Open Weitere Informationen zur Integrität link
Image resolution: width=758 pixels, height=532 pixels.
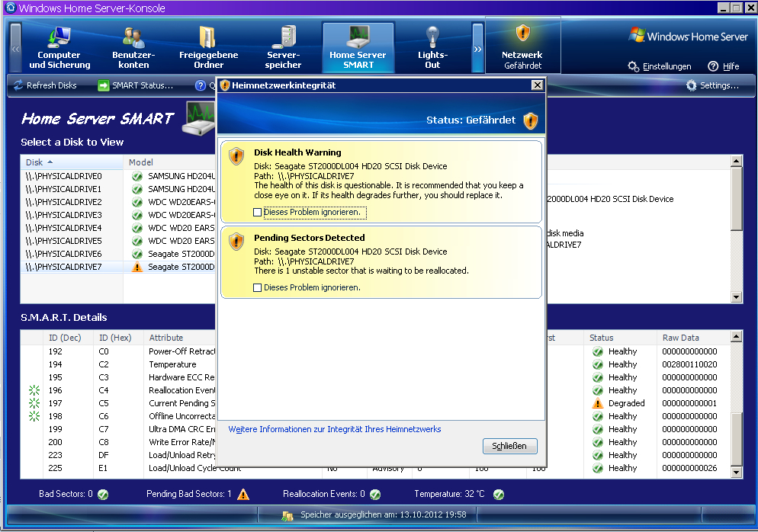(x=335, y=429)
